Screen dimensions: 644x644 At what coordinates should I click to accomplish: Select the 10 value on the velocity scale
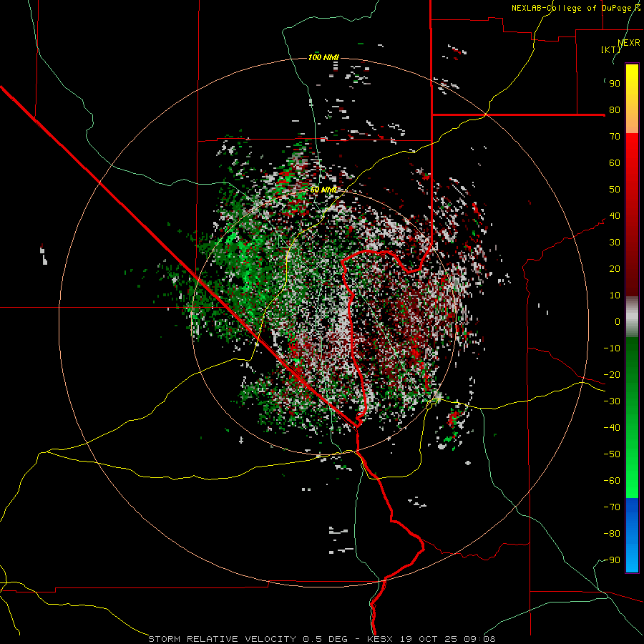[x=615, y=296]
